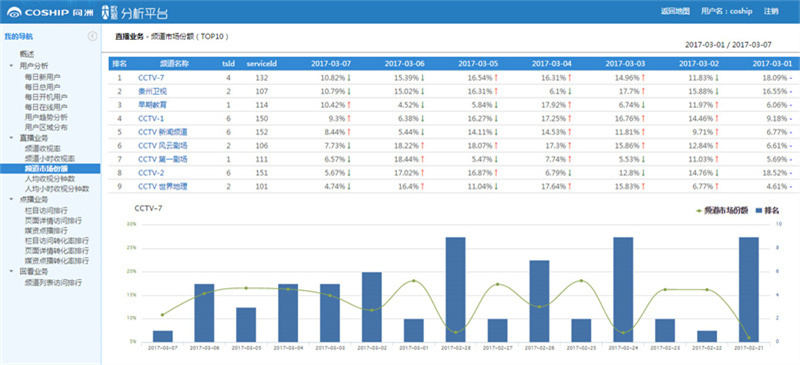Click the 2017-03-07 column header
Screen dimensions: 800x365
tap(331, 64)
